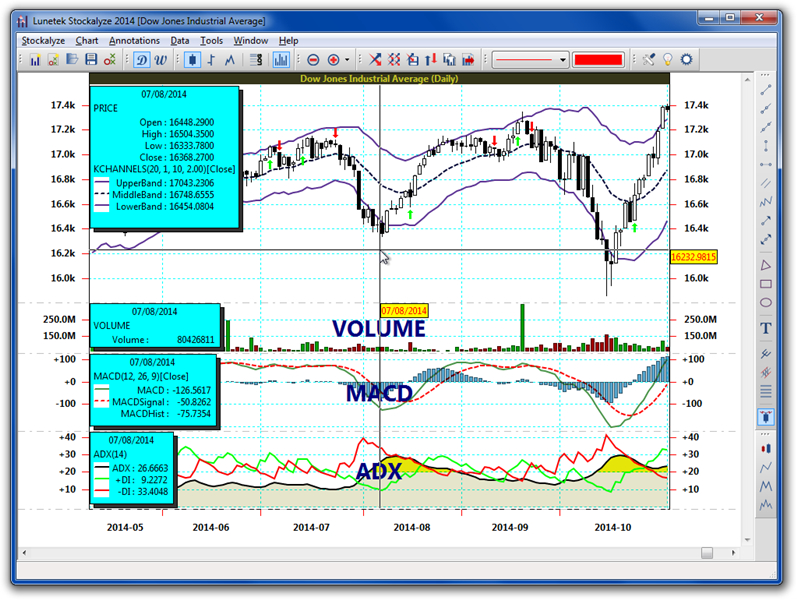Open the line style dropdown

click(530, 60)
